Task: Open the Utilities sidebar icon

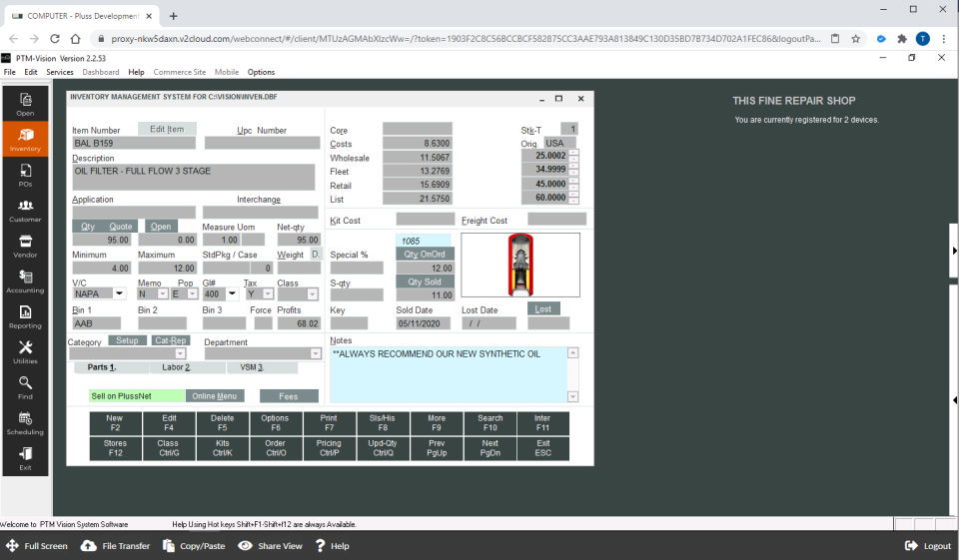Action: [x=25, y=351]
